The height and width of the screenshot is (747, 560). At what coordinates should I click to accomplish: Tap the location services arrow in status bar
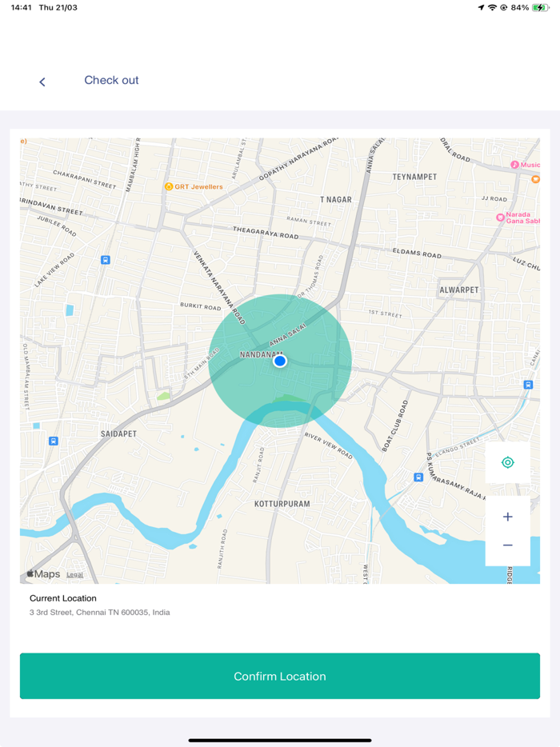pos(481,8)
